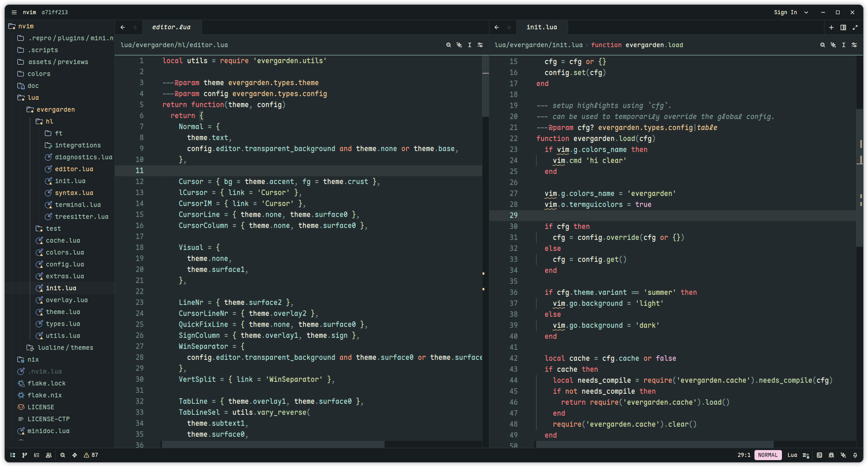Open the git panel from status bar
This screenshot has width=868, height=467.
coord(25,455)
